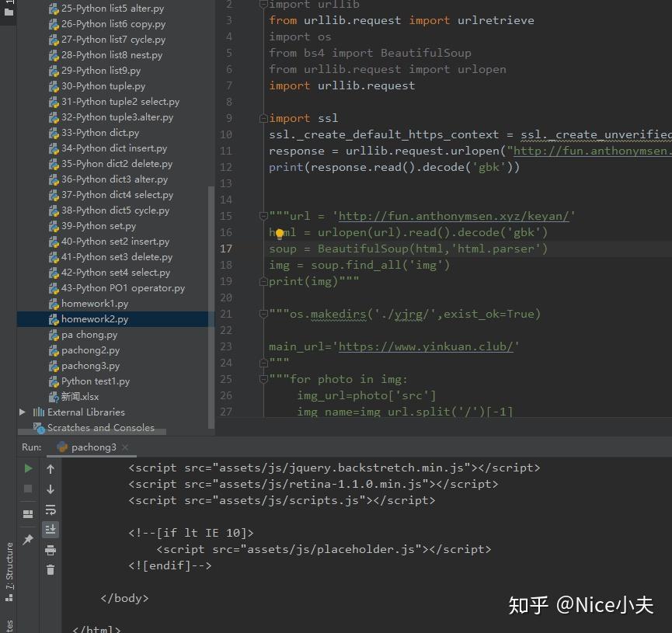Viewport: 672px width, 633px height.
Task: Click the Stop process icon
Action: (x=27, y=489)
